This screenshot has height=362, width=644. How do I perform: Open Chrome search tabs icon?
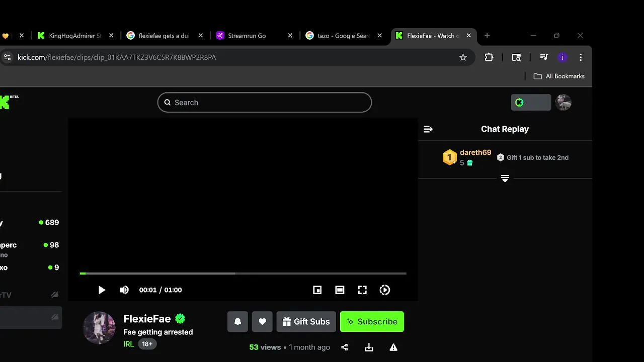(516, 57)
